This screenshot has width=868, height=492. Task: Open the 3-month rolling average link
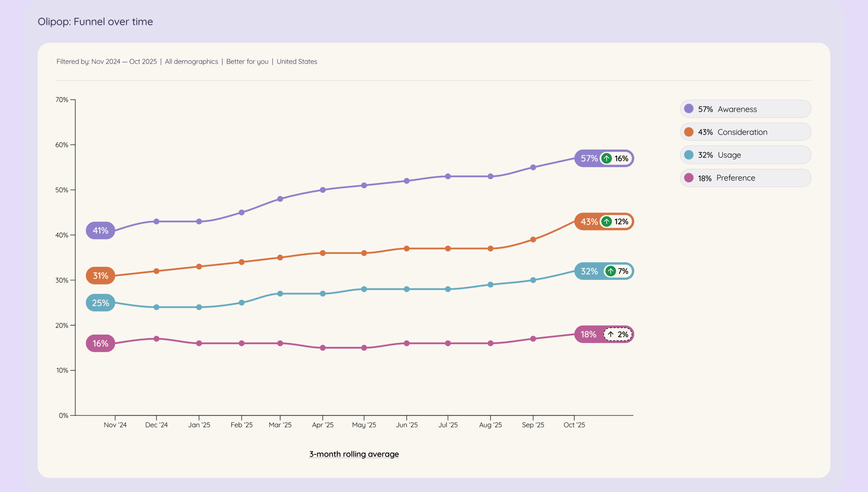(x=354, y=454)
